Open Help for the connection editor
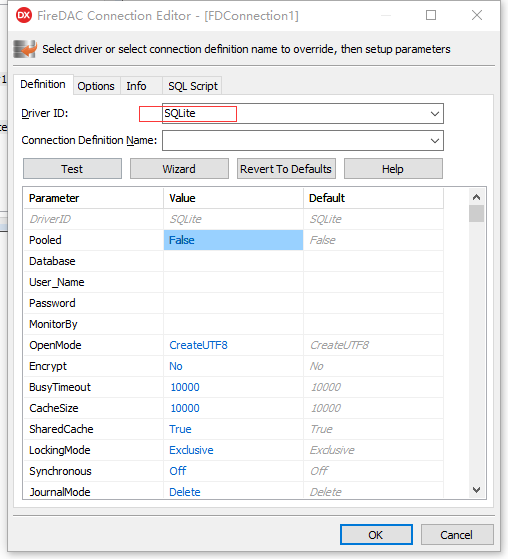The image size is (508, 559). 393,169
